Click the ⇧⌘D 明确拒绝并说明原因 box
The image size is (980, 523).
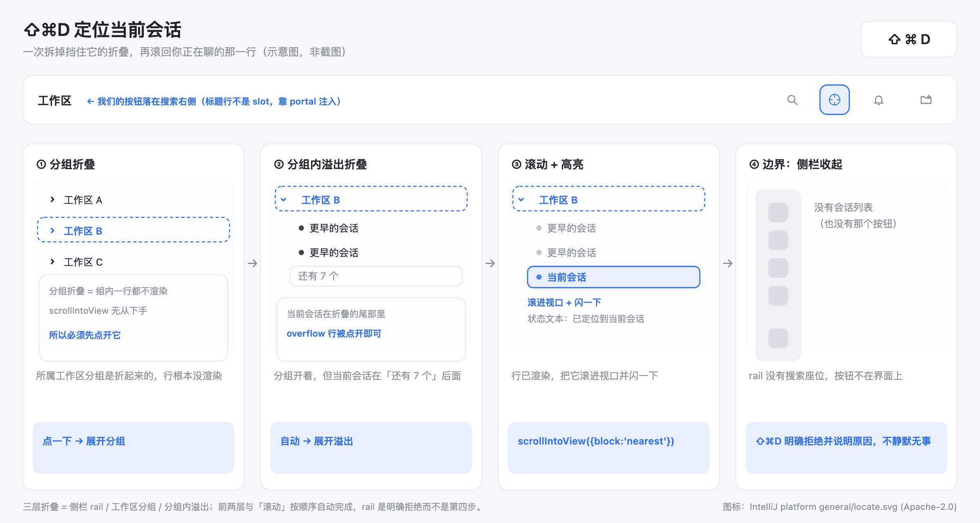tap(846, 447)
